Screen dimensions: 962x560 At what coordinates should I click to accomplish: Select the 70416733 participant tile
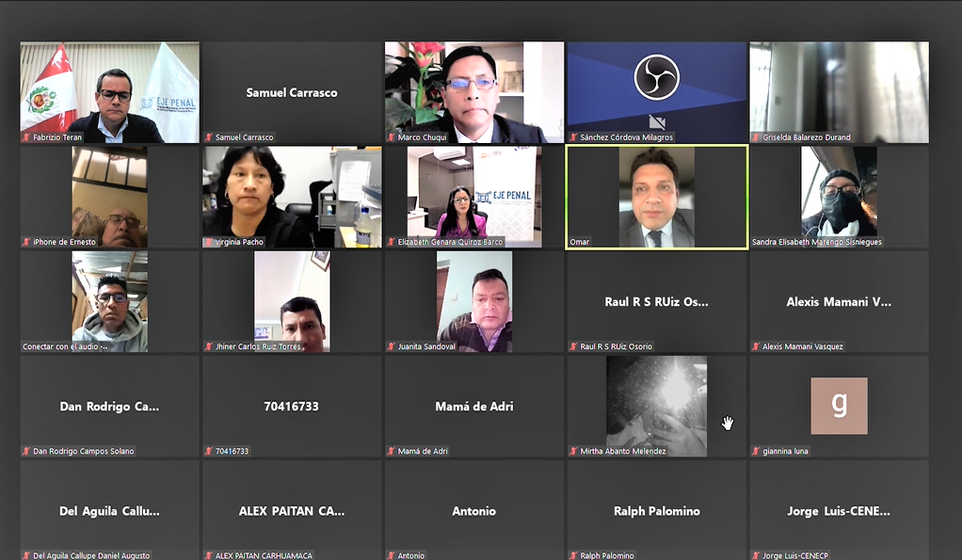click(292, 406)
